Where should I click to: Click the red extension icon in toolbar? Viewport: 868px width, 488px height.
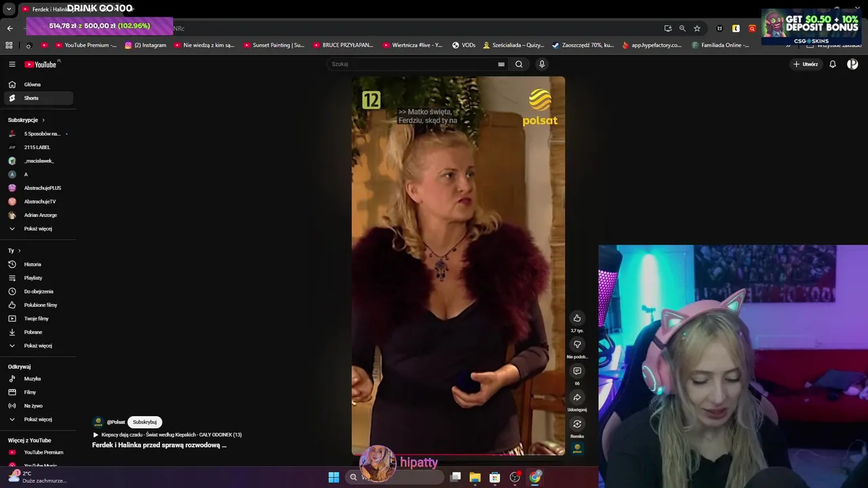pyautogui.click(x=752, y=28)
